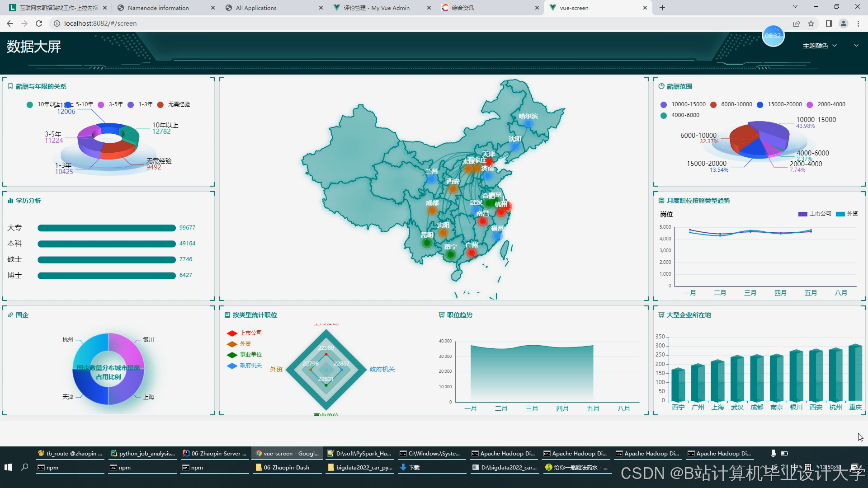Image resolution: width=868 pixels, height=488 pixels.
Task: Expand the header chevron at far right
Action: (856, 46)
